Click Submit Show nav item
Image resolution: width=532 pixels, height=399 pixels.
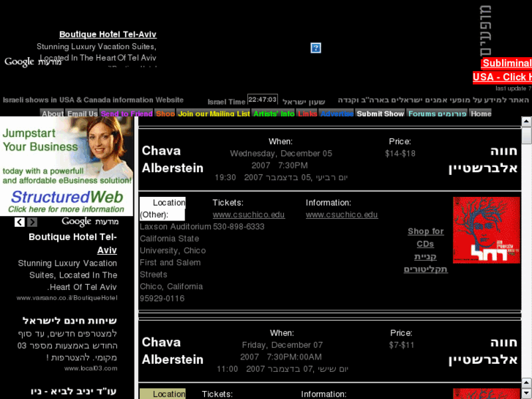point(381,113)
